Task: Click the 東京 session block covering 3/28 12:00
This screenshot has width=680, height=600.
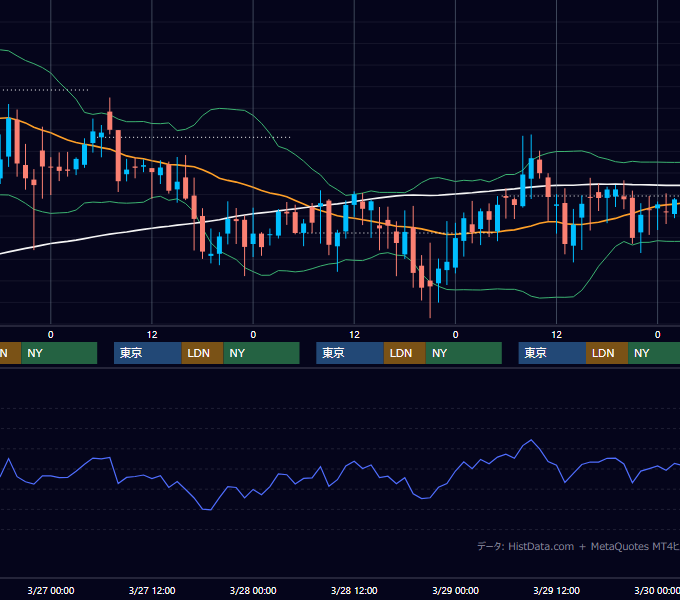Action: click(350, 353)
